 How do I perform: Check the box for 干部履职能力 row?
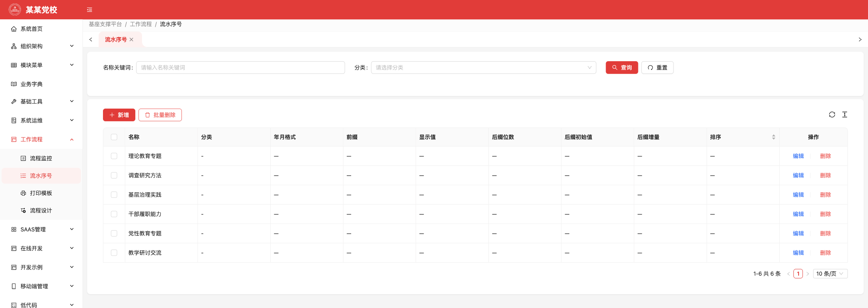coord(114,214)
